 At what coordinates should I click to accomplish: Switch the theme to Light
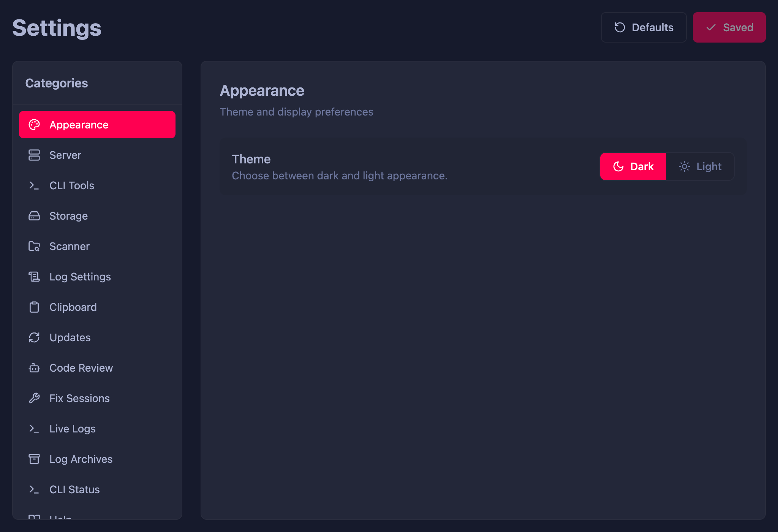[700, 166]
